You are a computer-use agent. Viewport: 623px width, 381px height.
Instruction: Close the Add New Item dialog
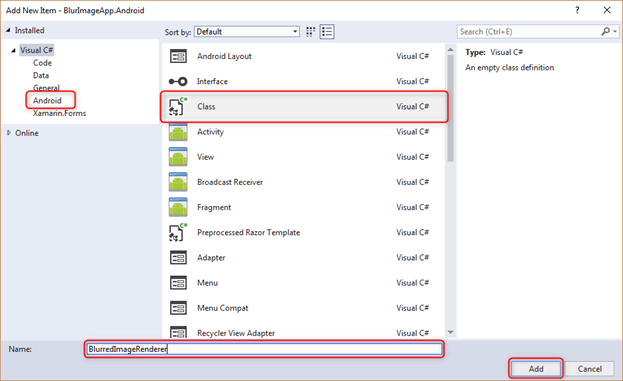pyautogui.click(x=607, y=10)
